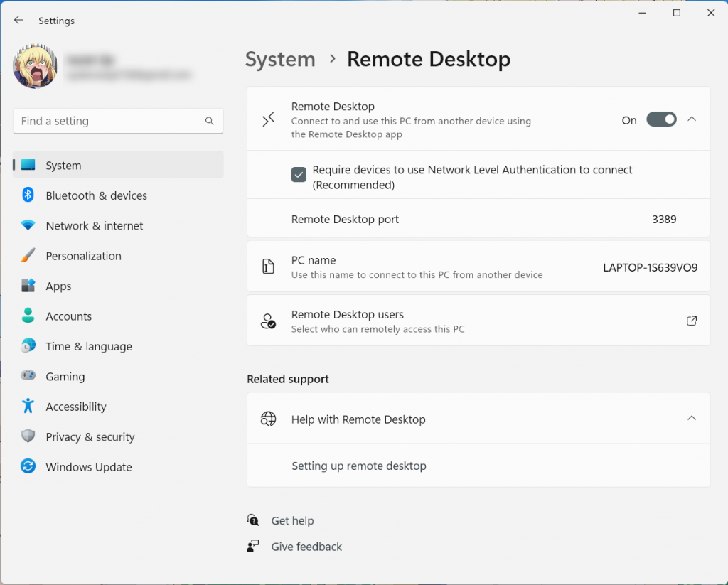Click the Accounts person icon

click(x=28, y=316)
